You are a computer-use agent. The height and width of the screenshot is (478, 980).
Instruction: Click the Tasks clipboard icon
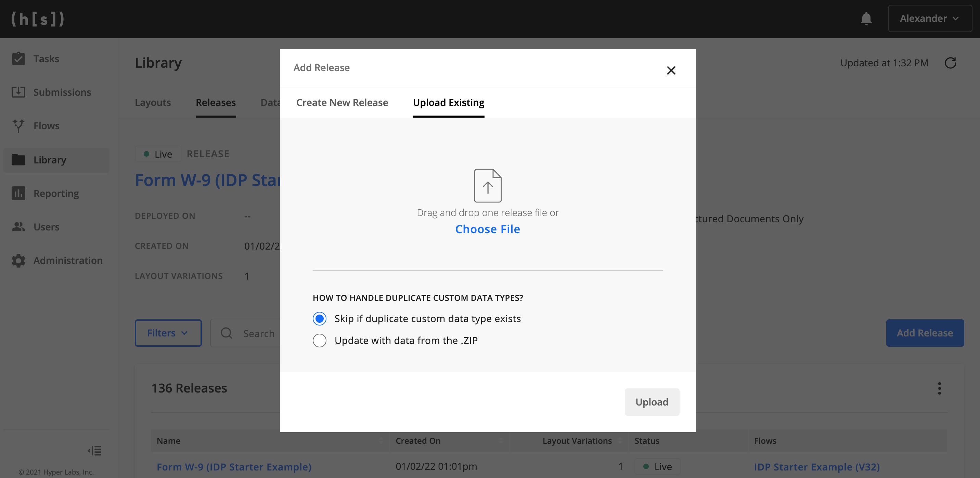(x=18, y=58)
